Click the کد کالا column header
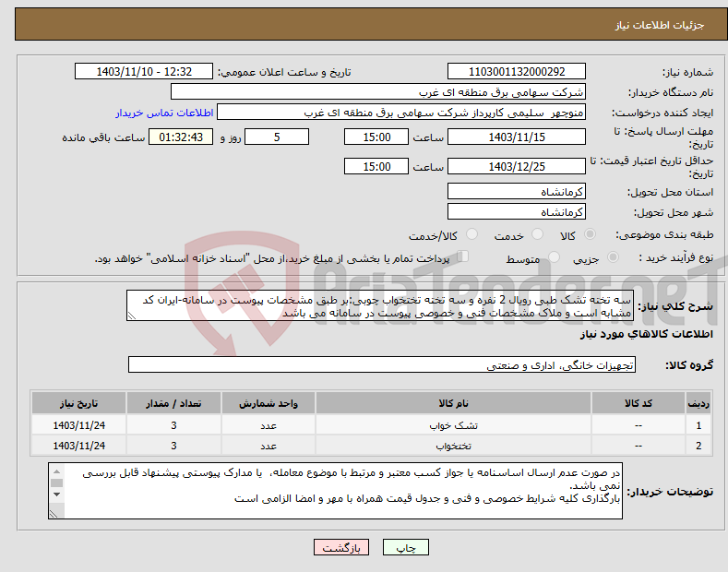Screen dimensions: 728x572 (x=638, y=403)
